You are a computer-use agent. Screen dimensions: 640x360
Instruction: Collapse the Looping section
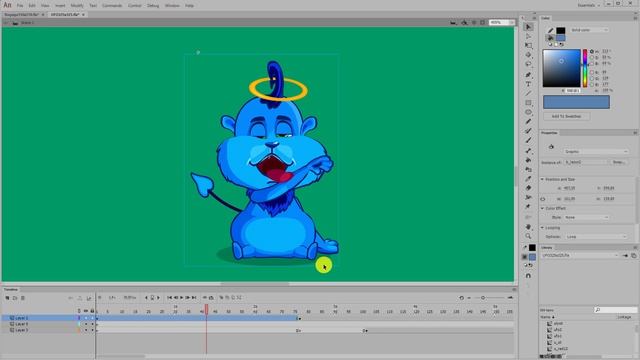point(542,228)
